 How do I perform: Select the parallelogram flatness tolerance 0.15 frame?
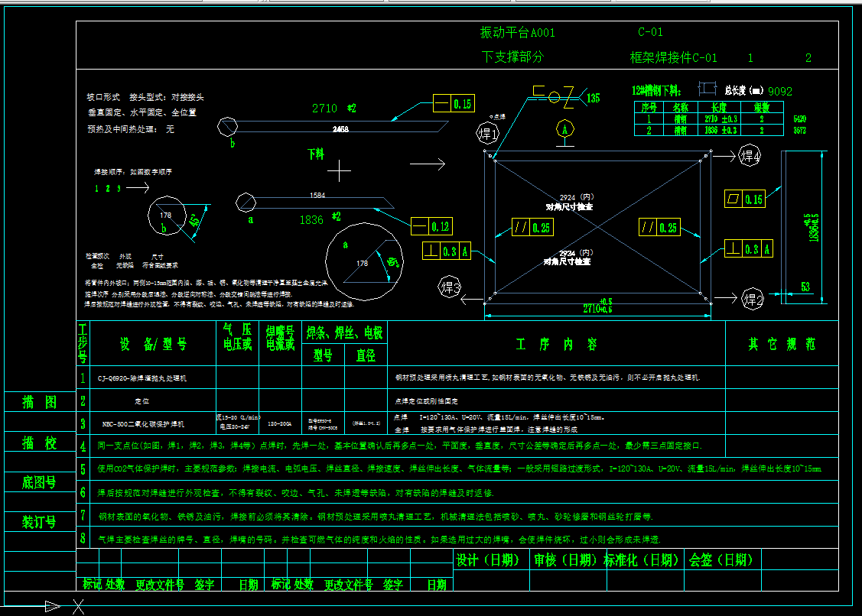tap(745, 199)
